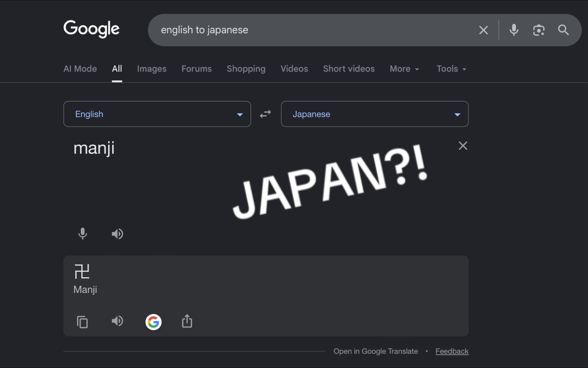Open the English source language dropdown
Screen dimensions: 588x368
point(157,114)
